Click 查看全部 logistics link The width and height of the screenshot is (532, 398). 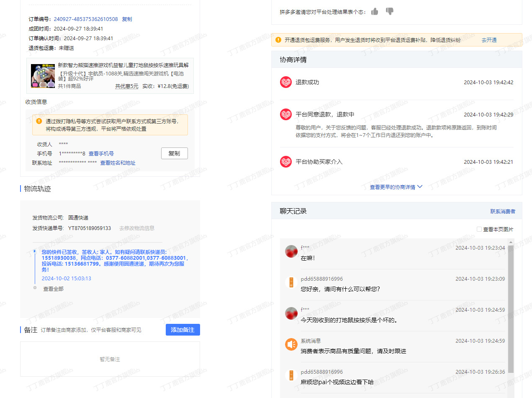(54, 289)
